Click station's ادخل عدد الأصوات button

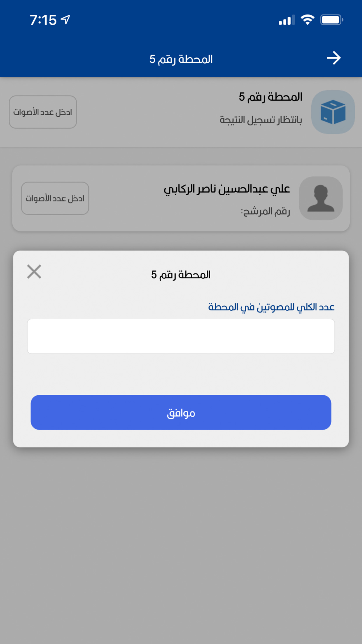(x=43, y=112)
